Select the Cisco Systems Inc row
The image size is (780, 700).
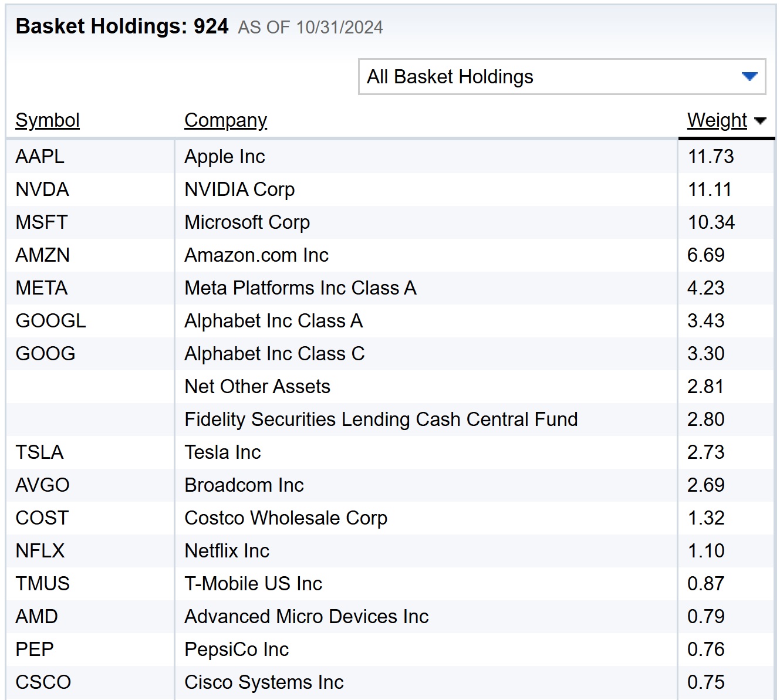point(264,682)
